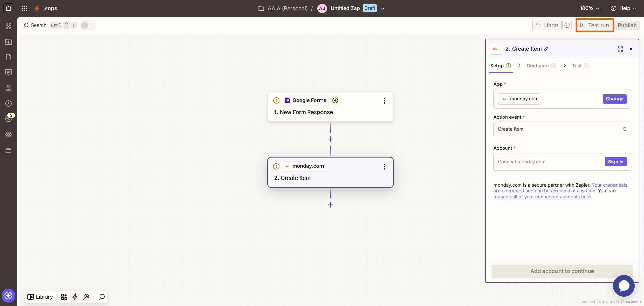Open the Chatbots chat bubble icon
This screenshot has height=306, width=644.
8,72
